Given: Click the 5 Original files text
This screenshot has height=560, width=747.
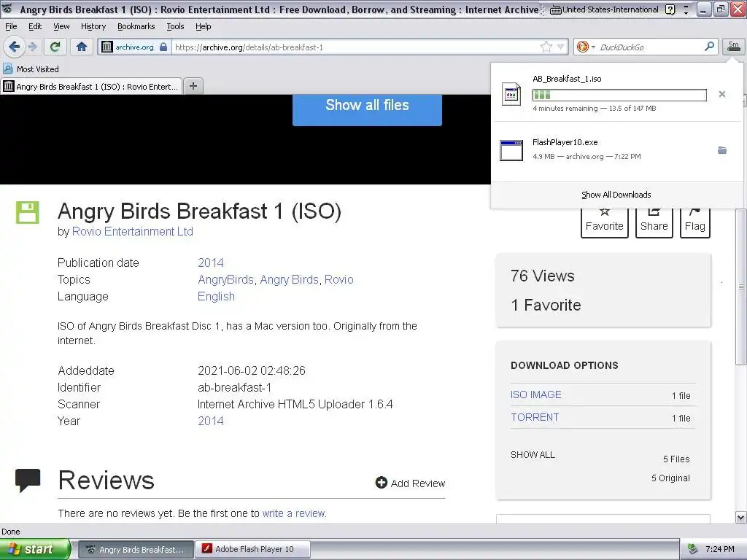Looking at the screenshot, I should pos(671,478).
